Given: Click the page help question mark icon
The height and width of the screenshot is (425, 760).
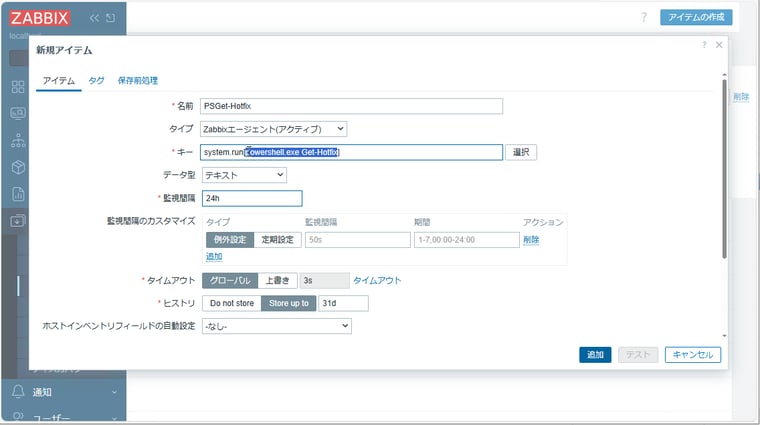Looking at the screenshot, I should [644, 17].
